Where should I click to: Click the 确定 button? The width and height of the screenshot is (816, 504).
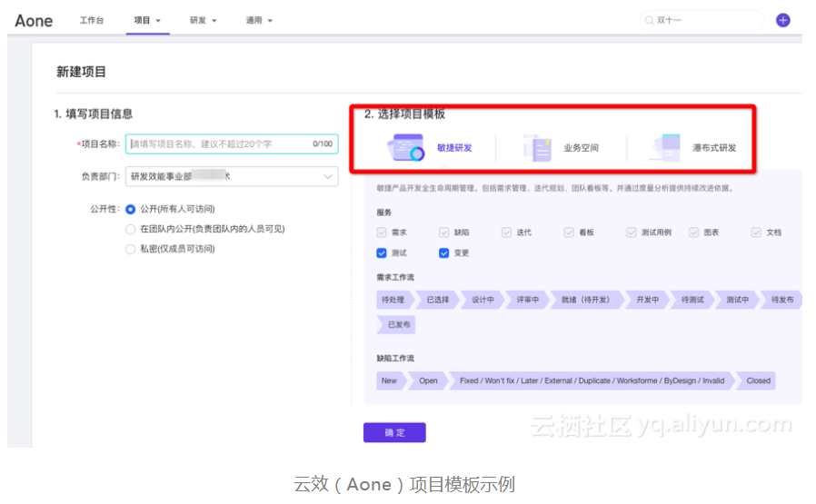(x=394, y=433)
